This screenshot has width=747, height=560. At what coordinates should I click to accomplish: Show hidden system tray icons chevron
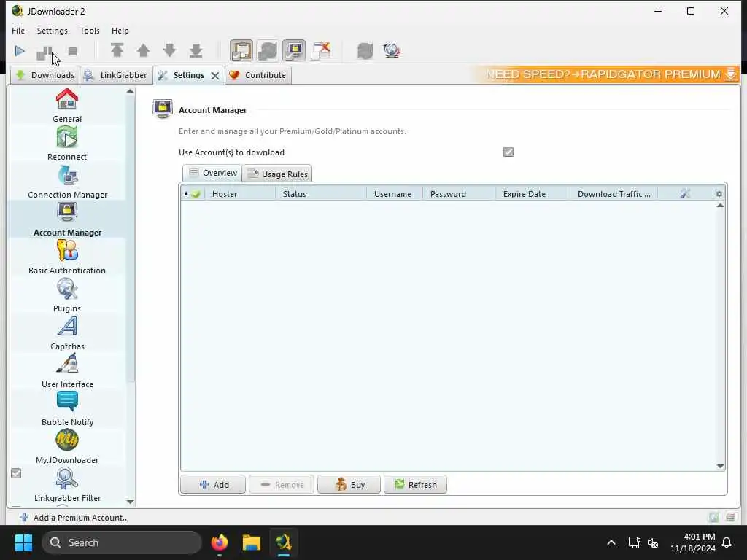click(611, 542)
